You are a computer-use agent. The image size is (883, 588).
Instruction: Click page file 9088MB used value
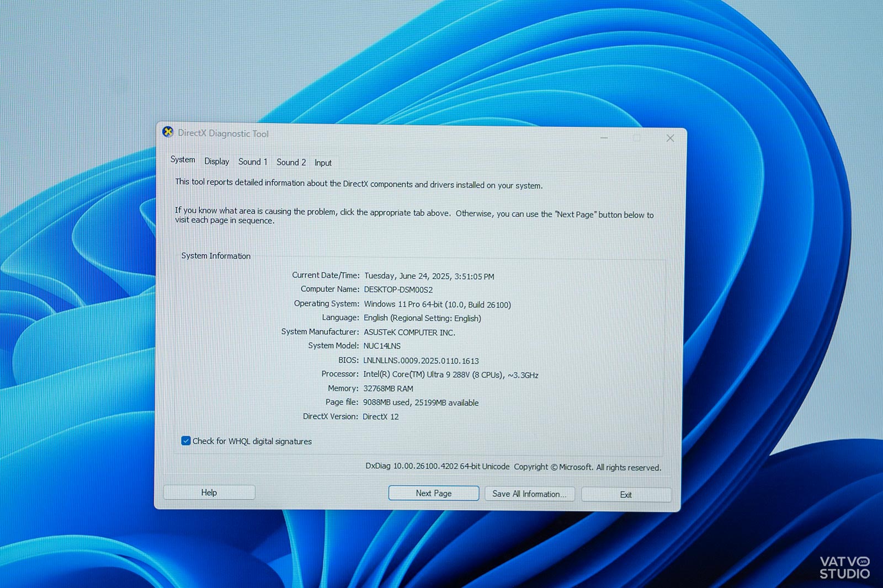(x=421, y=403)
